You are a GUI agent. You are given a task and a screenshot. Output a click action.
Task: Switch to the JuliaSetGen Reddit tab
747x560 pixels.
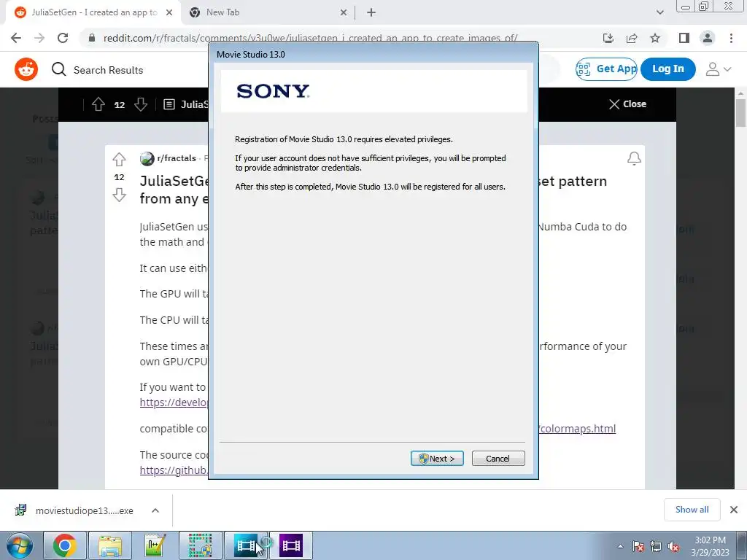93,13
